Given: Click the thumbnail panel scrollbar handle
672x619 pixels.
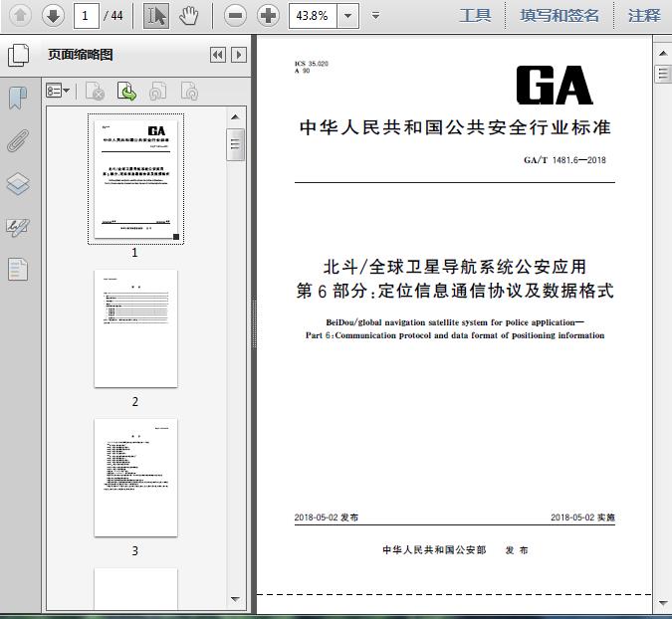Looking at the screenshot, I should pyautogui.click(x=235, y=144).
